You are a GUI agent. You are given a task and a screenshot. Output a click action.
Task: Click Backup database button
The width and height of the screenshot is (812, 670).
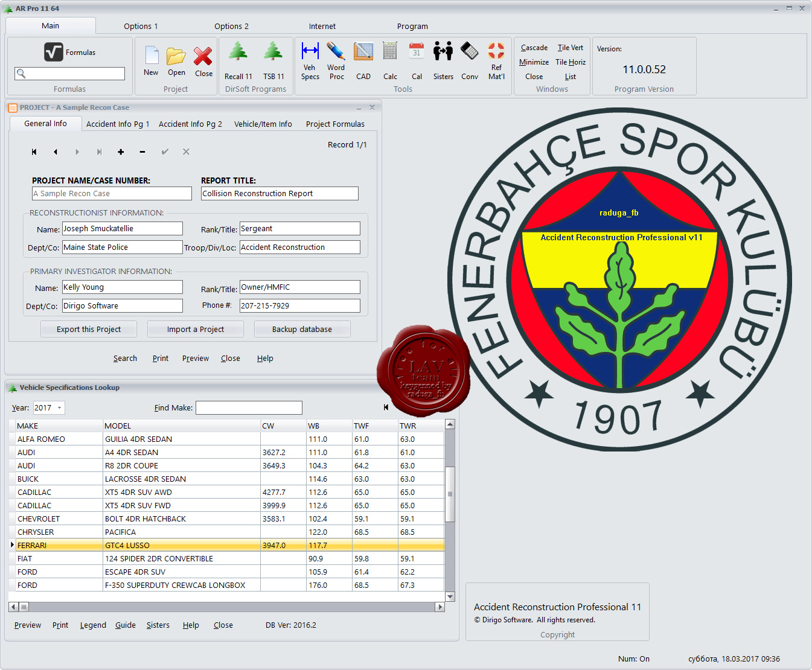coord(302,329)
